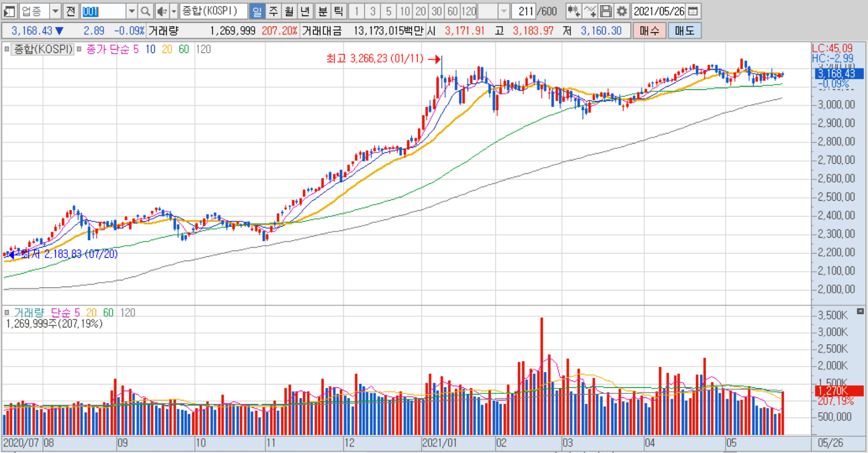The width and height of the screenshot is (868, 453).
Task: Click the price chart's 20 moving average legend
Action: coord(167,49)
